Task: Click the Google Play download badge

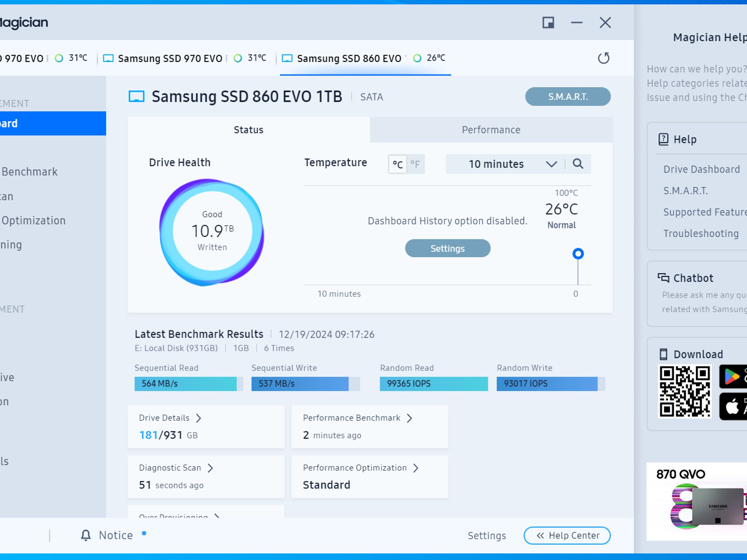Action: coord(733,377)
